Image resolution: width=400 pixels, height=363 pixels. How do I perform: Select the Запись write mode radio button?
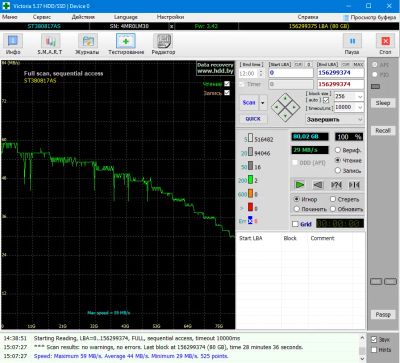click(x=337, y=171)
